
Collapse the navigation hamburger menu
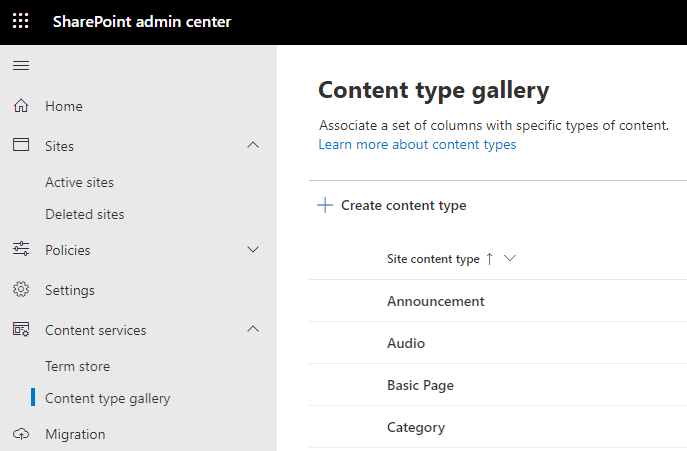tap(21, 66)
